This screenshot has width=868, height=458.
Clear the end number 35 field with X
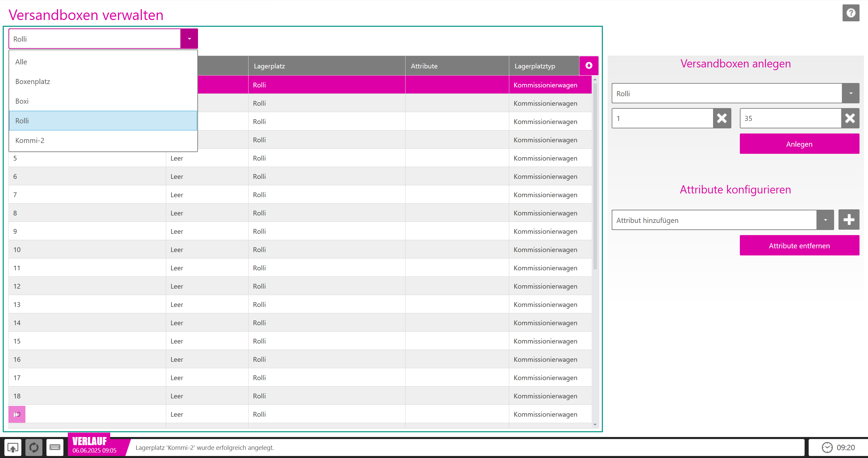850,118
